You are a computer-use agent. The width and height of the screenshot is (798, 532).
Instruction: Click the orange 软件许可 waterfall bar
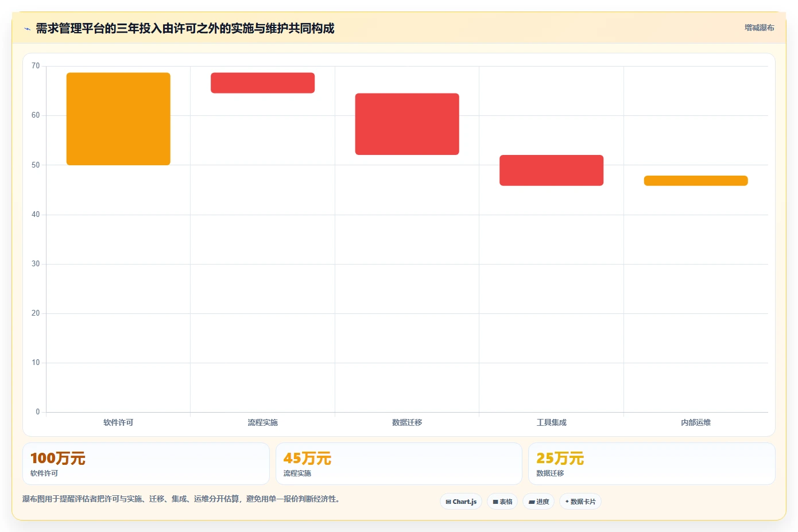[118, 119]
